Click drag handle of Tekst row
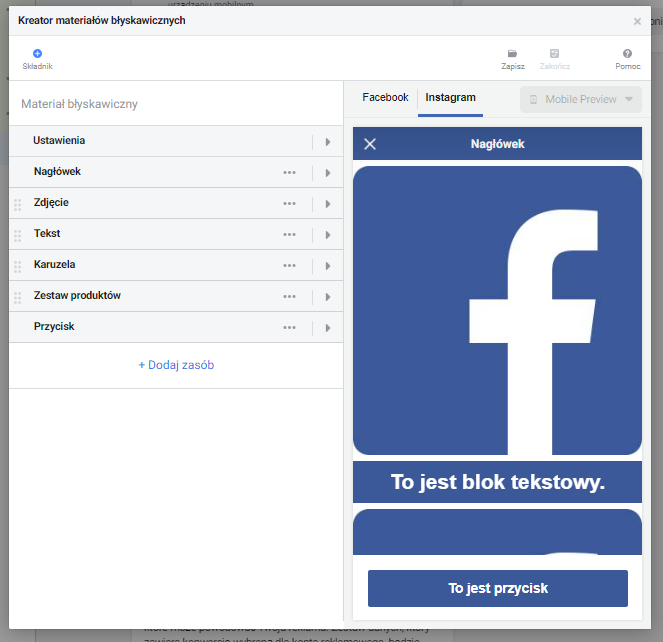This screenshot has height=642, width=663. [x=17, y=236]
